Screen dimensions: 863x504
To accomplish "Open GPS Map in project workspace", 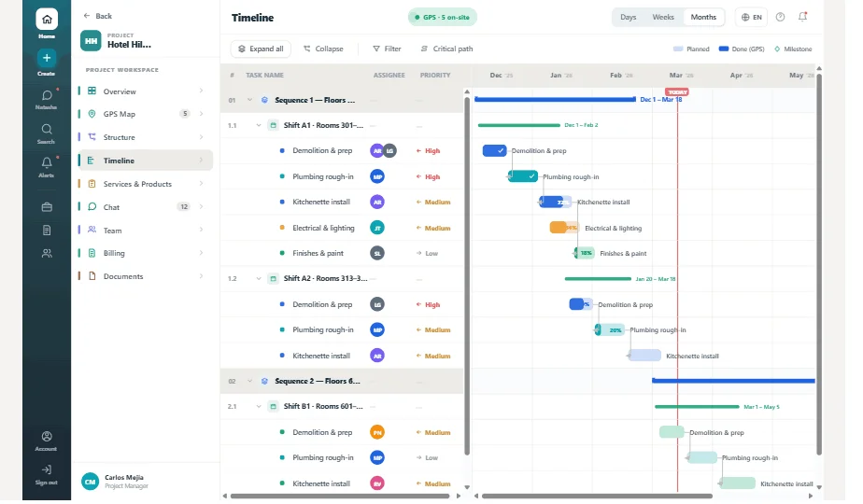I will pyautogui.click(x=146, y=114).
